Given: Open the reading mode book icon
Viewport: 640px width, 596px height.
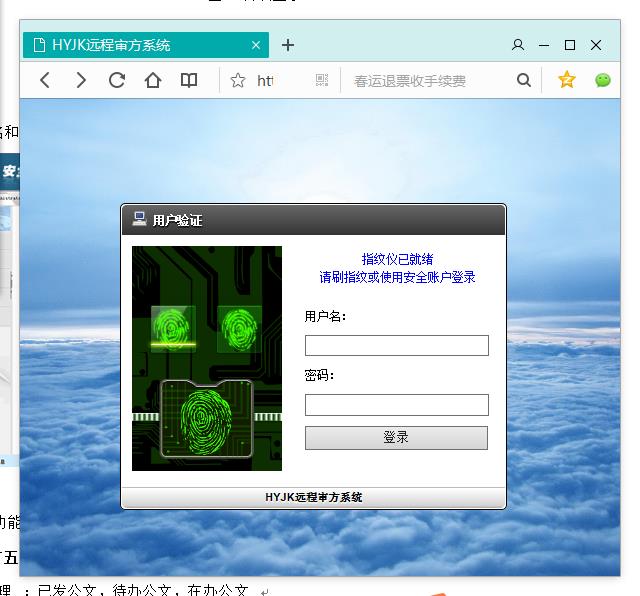Looking at the screenshot, I should tap(189, 80).
